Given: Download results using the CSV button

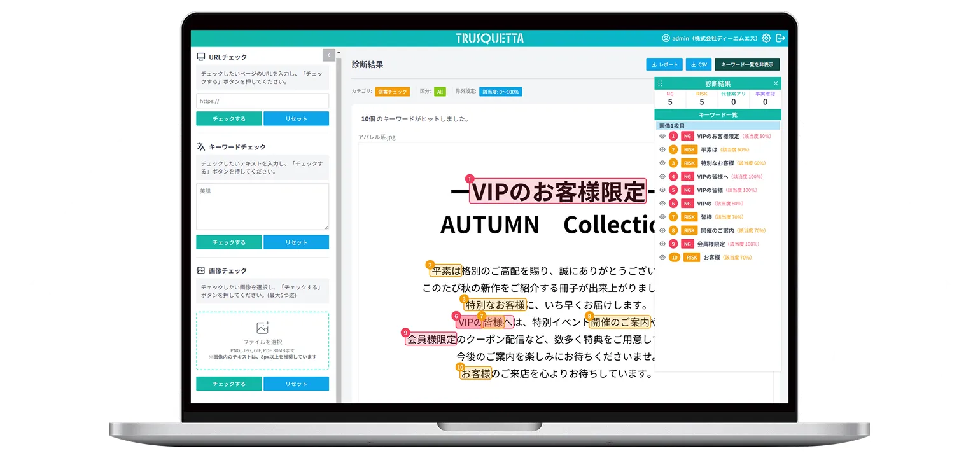Looking at the screenshot, I should (x=699, y=64).
